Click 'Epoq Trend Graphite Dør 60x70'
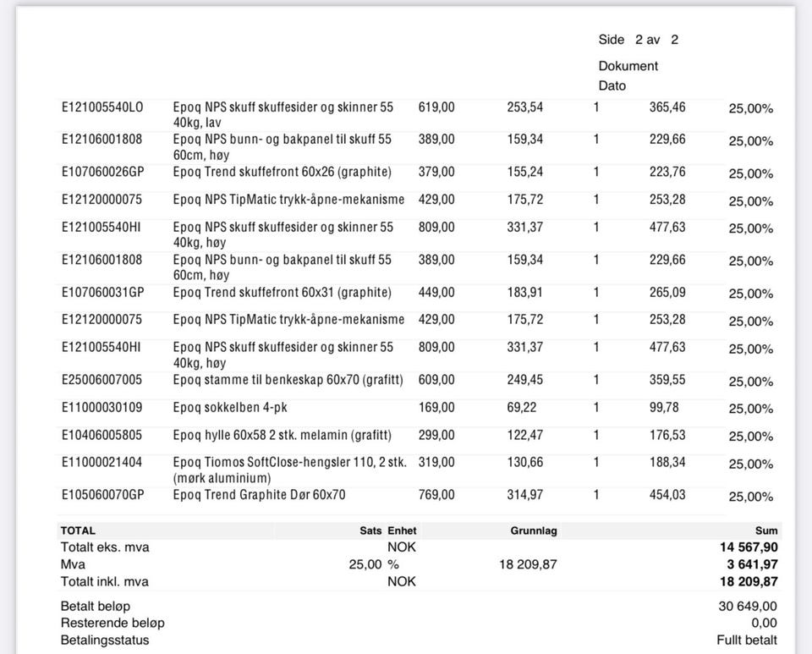 coord(259,494)
